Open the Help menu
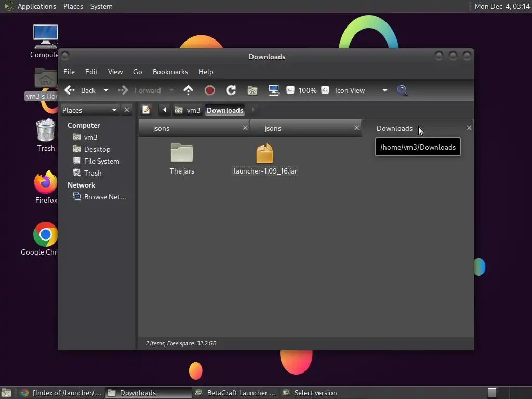The width and height of the screenshot is (532, 399). coord(206,72)
